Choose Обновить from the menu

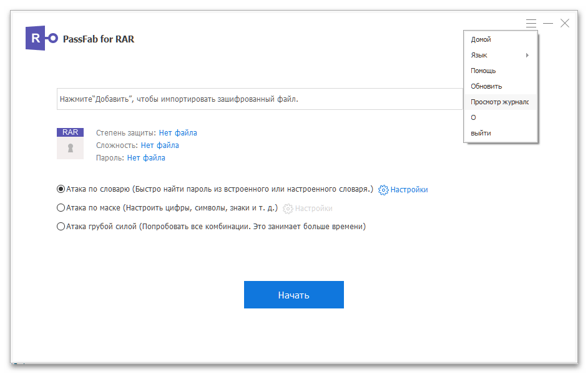(x=501, y=86)
